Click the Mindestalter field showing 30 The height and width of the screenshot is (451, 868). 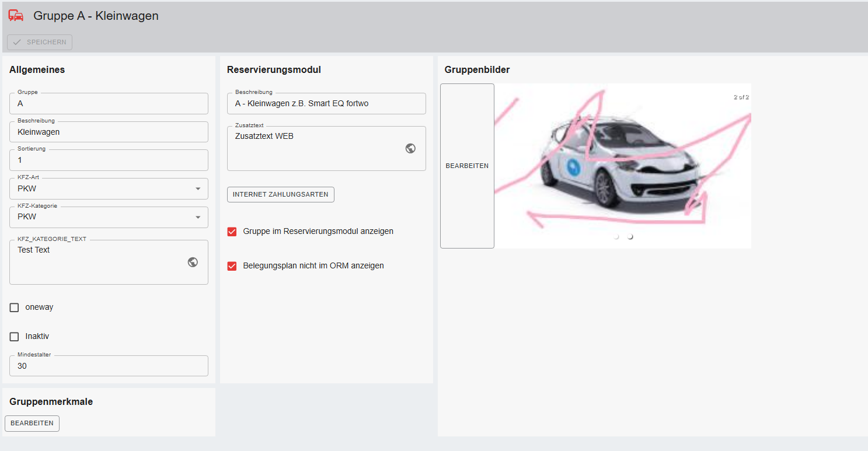click(x=109, y=366)
